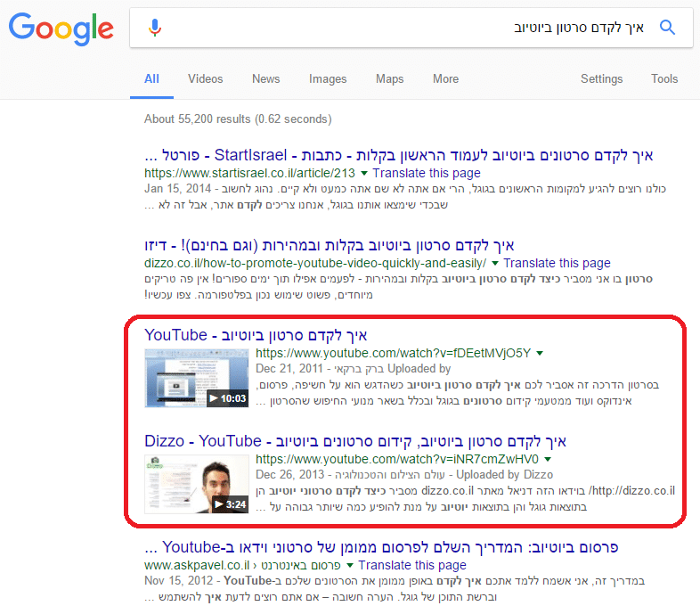The image size is (700, 614).
Task: Activate voice search microphone icon
Action: (x=155, y=28)
